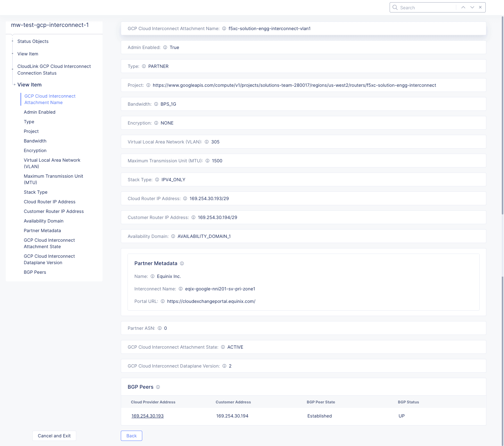Screen dimensions: 504x446
Task: Click the Back button
Action: tap(131, 436)
